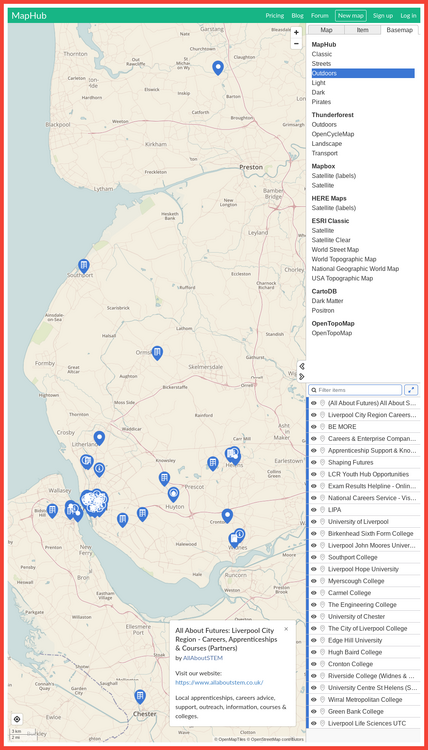This screenshot has height=750, width=428.
Task: Click the right chevron sidebar arrow
Action: pos(302,377)
